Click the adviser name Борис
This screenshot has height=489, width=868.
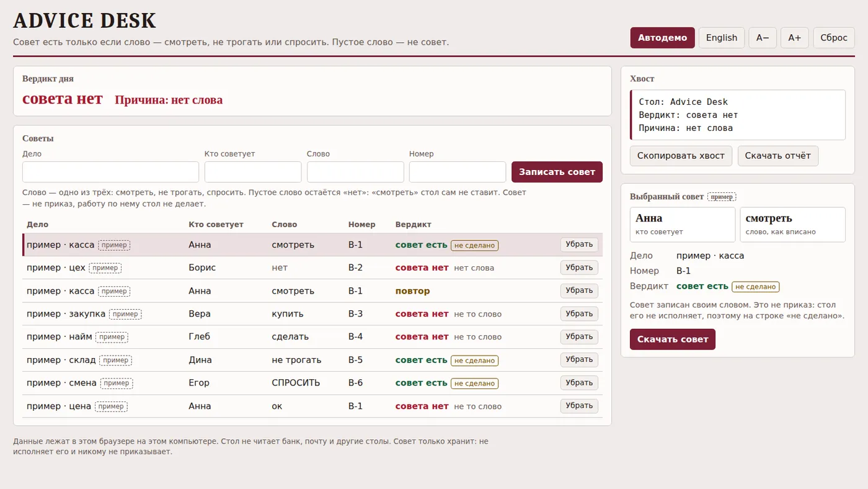pos(202,268)
